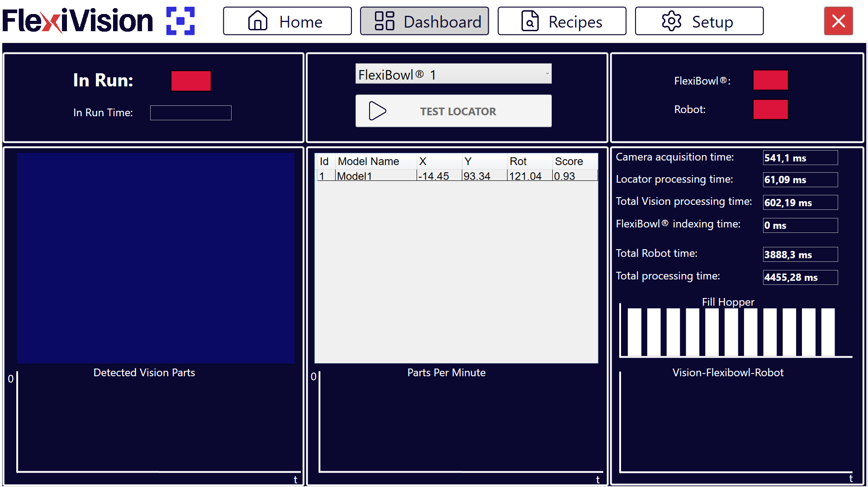Click the dashboard grid icon
The height and width of the screenshot is (487, 868).
384,21
